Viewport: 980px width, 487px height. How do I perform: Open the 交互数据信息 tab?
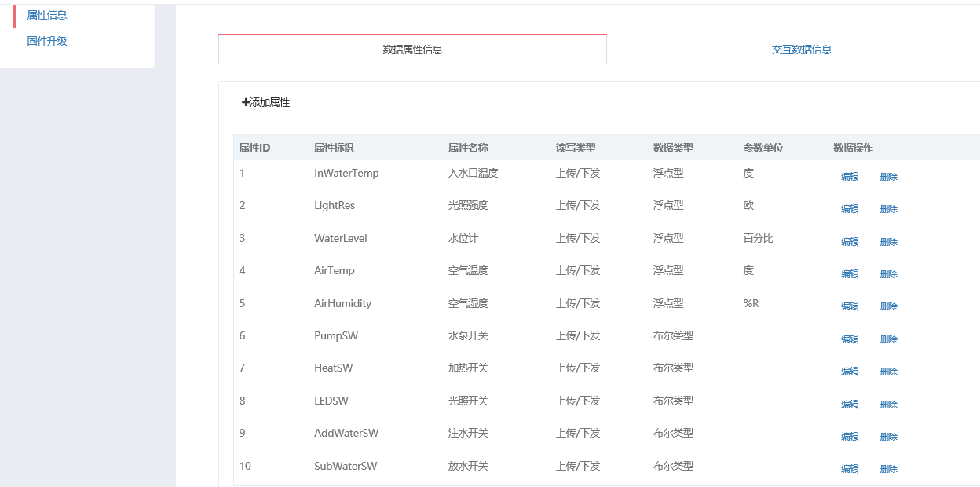point(801,49)
